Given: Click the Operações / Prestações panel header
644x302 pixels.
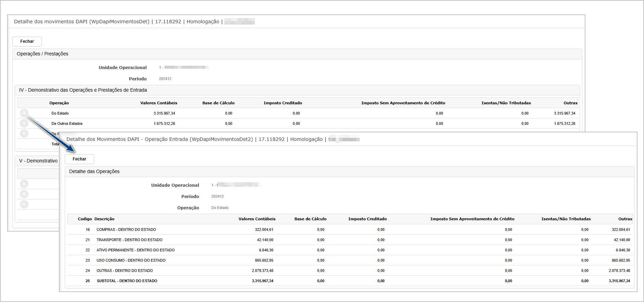Looking at the screenshot, I should point(42,54).
